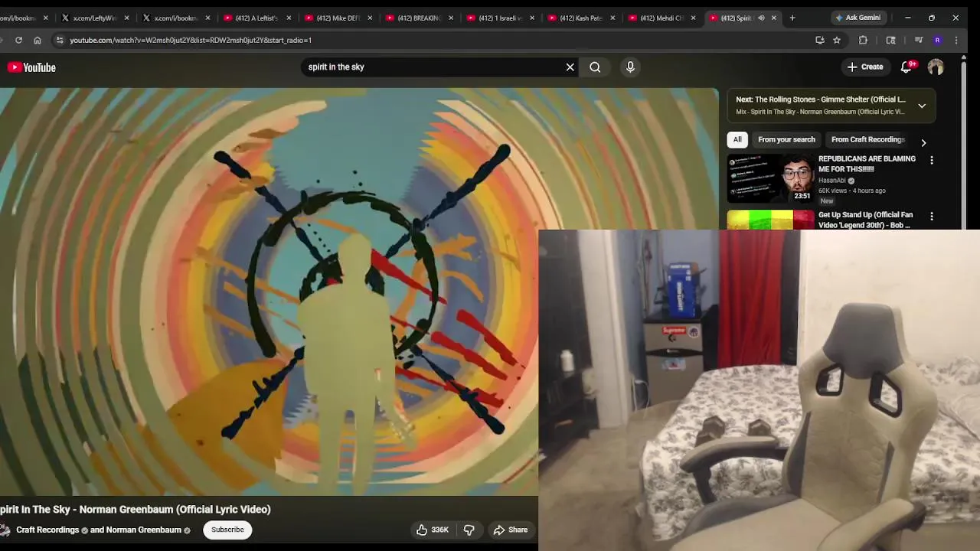Switch to the Mehdi YouTube tab

[661, 18]
